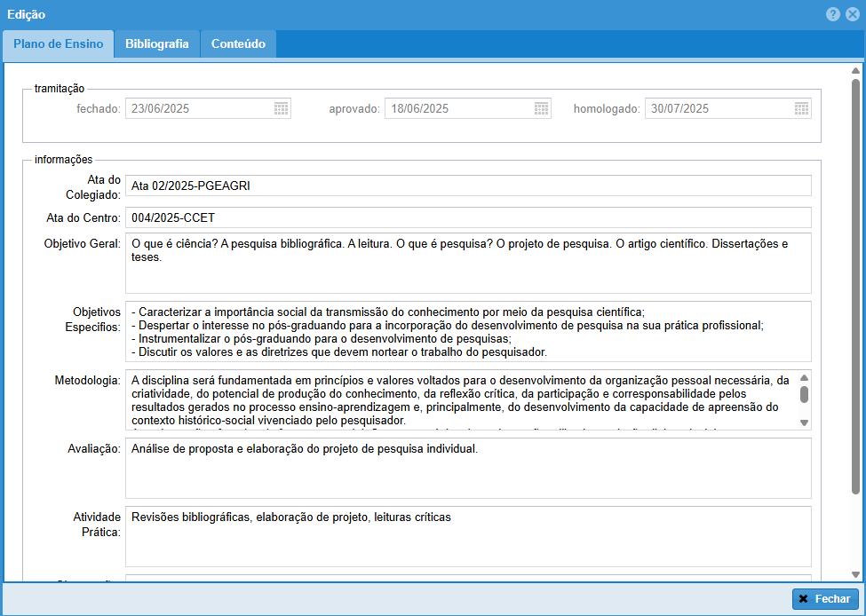
Task: Click the Ata do Colegiado field
Action: [x=467, y=186]
